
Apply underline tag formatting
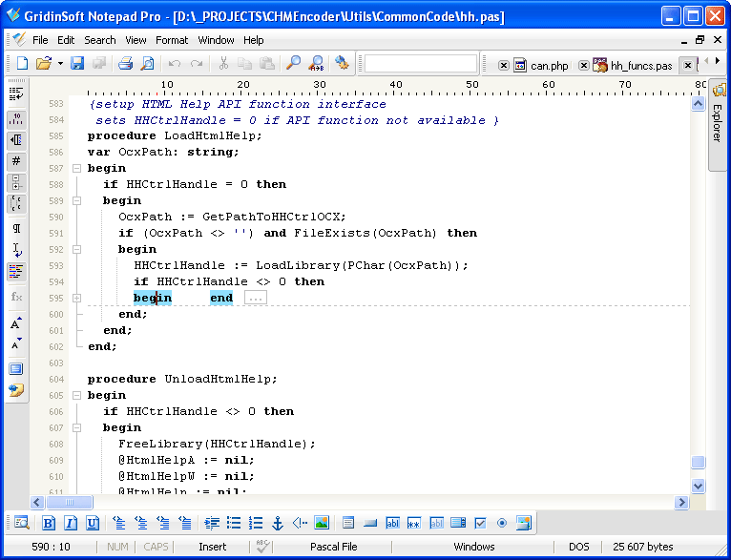coord(93,523)
